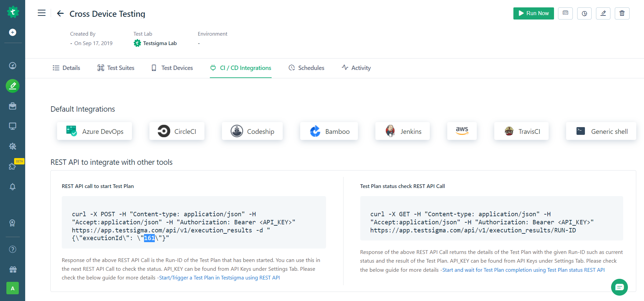Screen dimensions: 644x301
Task: Toggle the hamburger menu icon
Action: (x=42, y=13)
